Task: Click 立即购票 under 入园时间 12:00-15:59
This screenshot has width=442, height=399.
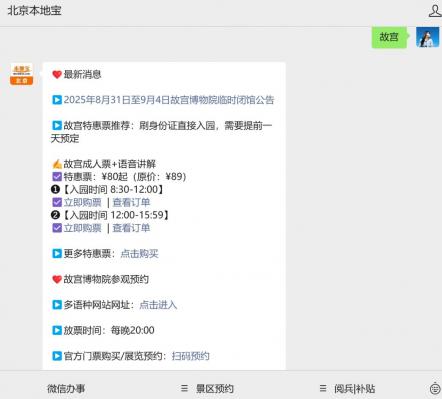Action: pos(82,228)
